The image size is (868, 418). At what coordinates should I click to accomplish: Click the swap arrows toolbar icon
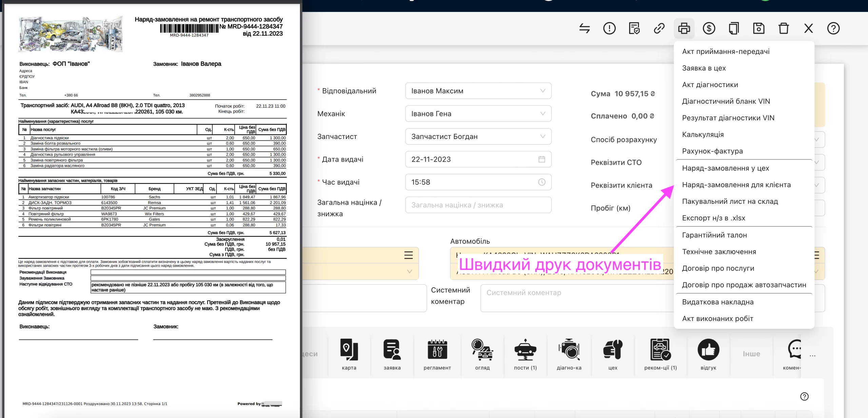pyautogui.click(x=585, y=28)
